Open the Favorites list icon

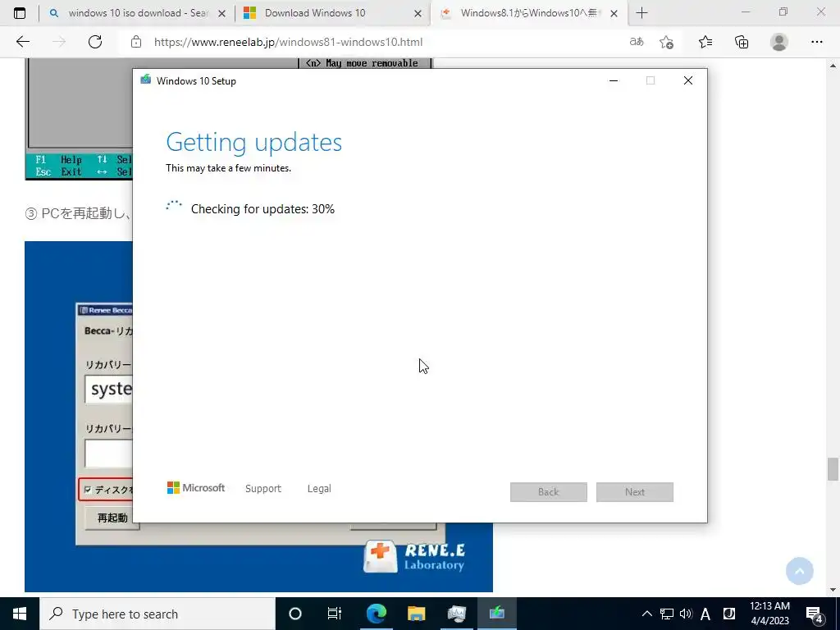705,42
